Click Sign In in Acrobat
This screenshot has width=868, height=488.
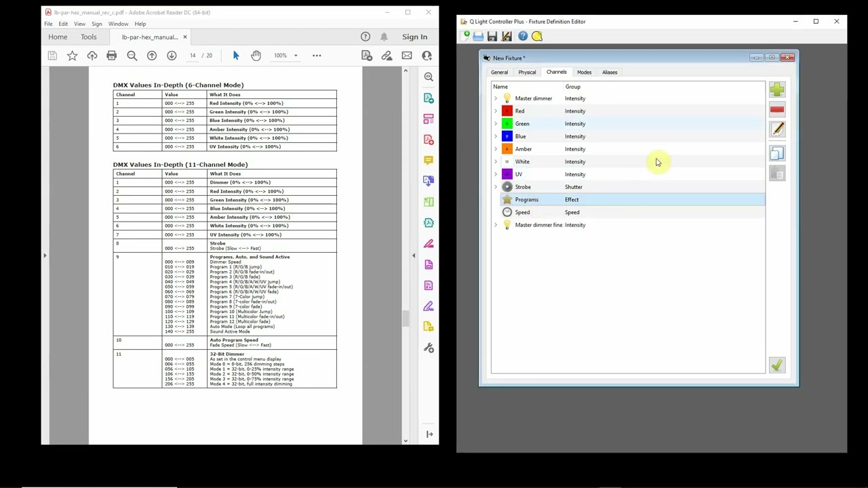[x=414, y=37]
